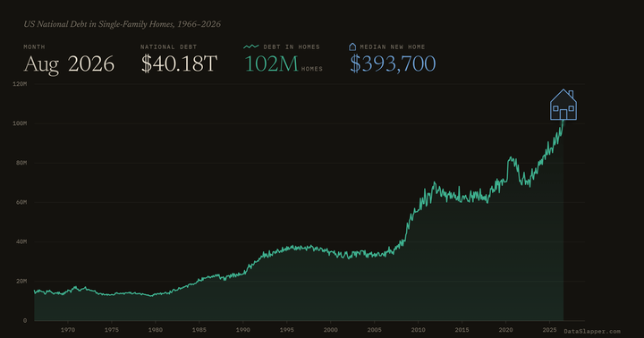Click the 'MEDIAN NEW HOME' label
Screen dimensions: 644x338
coord(393,46)
